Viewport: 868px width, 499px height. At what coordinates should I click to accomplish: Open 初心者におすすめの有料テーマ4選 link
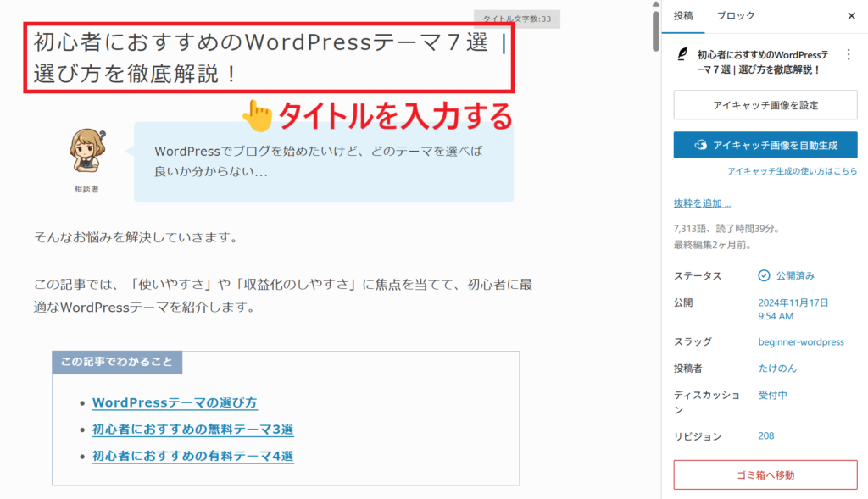pyautogui.click(x=192, y=456)
